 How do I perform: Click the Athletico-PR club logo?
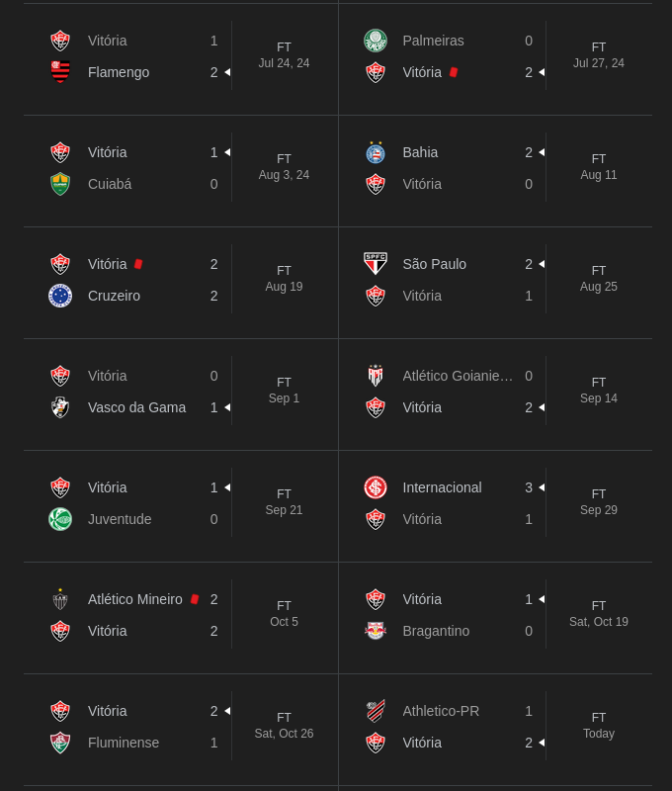376,711
